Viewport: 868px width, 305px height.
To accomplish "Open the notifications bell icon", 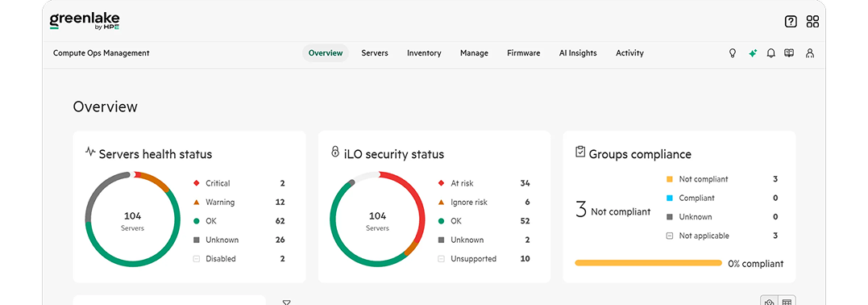I will tap(770, 53).
